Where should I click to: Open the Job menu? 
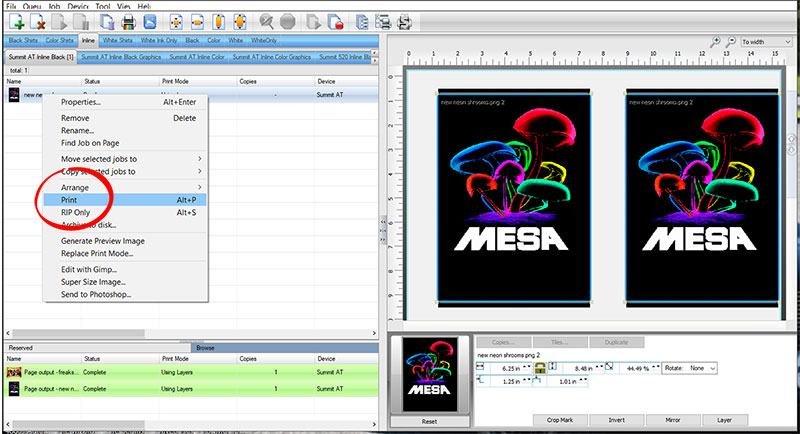pyautogui.click(x=54, y=6)
